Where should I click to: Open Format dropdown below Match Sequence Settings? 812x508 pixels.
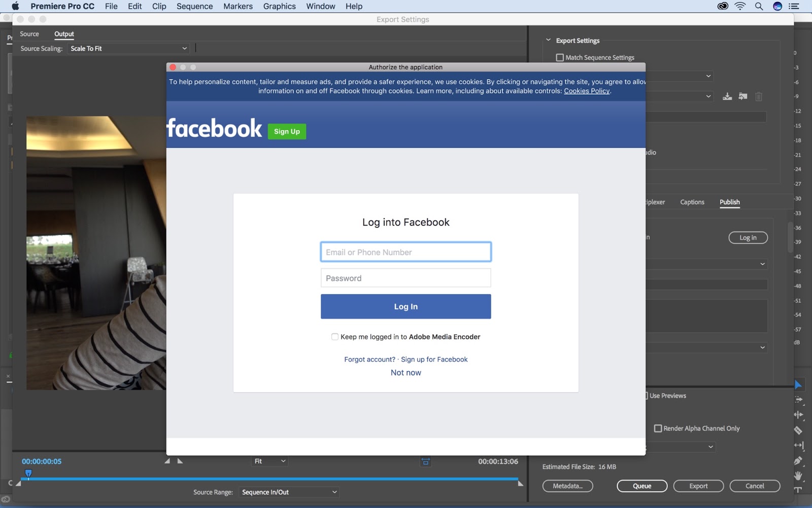point(680,76)
